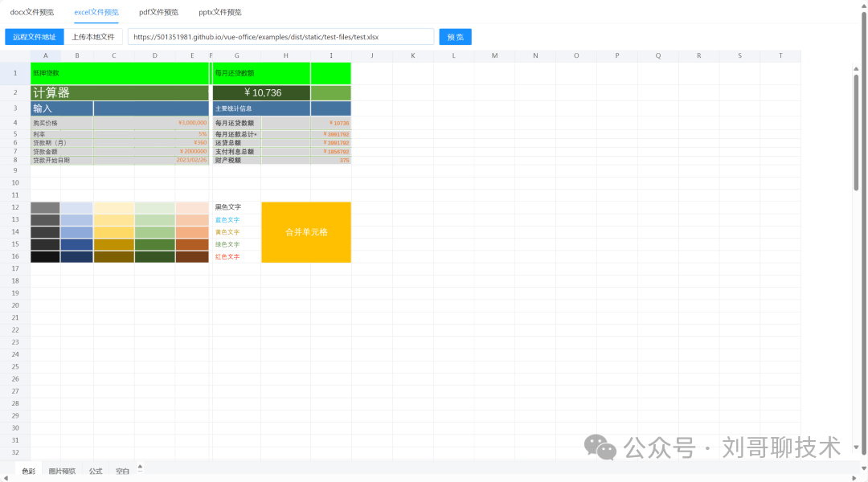Click the horizontal scroll left arrow

(4, 477)
